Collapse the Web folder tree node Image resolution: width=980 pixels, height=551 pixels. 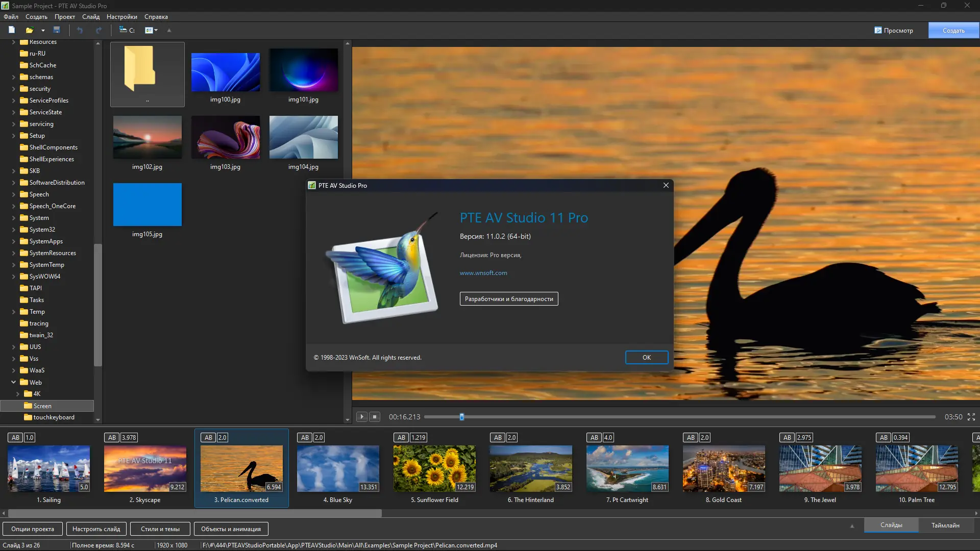[x=14, y=382]
